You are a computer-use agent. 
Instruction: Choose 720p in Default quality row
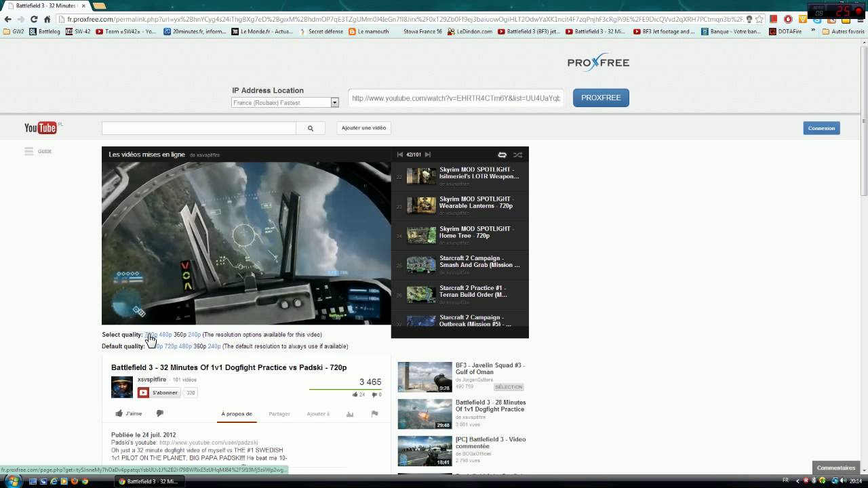170,346
